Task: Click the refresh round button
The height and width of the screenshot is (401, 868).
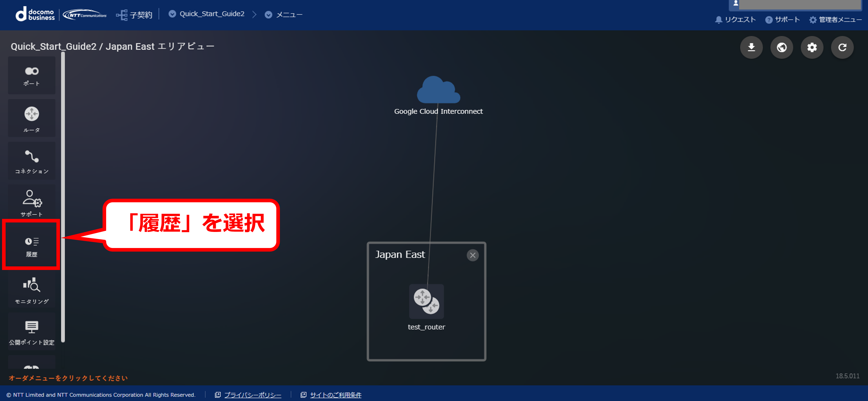Action: pyautogui.click(x=842, y=48)
